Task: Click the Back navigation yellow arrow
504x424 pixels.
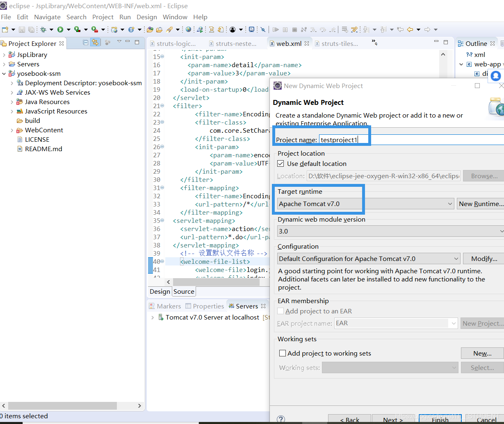Action: click(410, 29)
